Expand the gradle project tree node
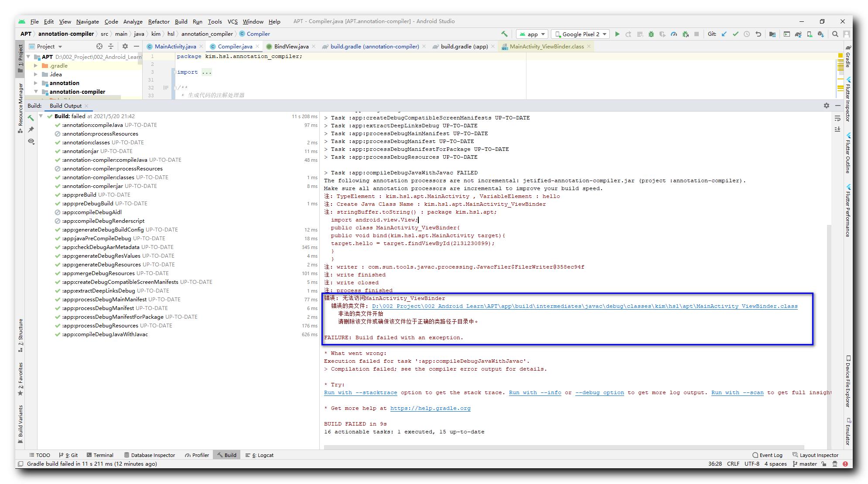The width and height of the screenshot is (868, 484). point(40,65)
